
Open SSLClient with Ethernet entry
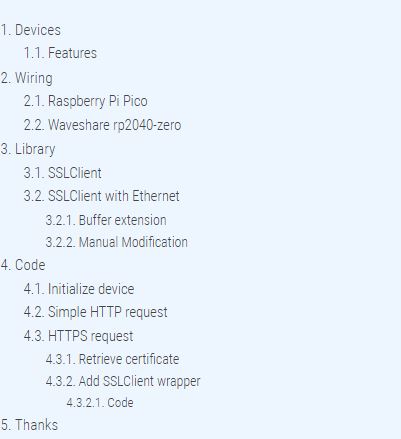[x=102, y=196]
